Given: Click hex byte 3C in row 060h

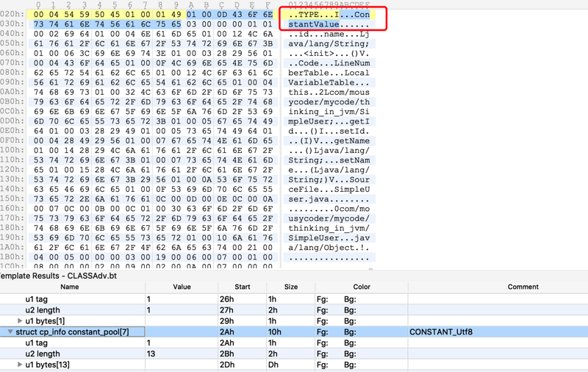Looking at the screenshot, I should pos(85,53).
